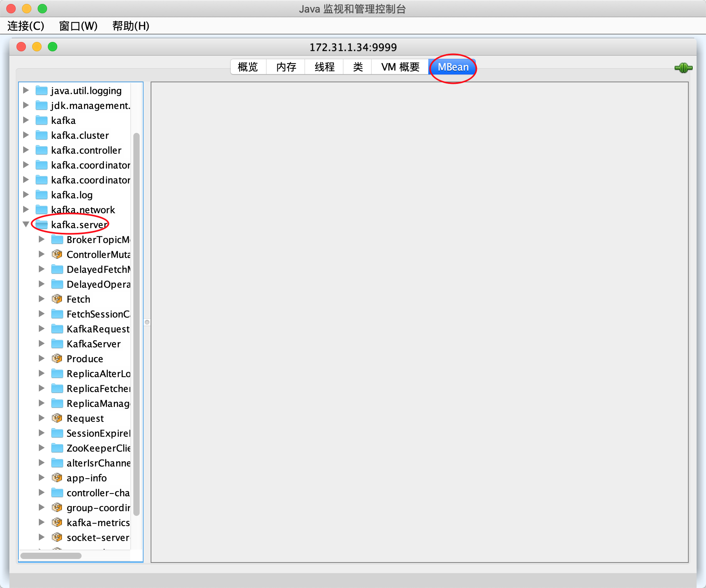This screenshot has width=706, height=588.
Task: Expand the kafka tree node
Action: click(x=26, y=120)
